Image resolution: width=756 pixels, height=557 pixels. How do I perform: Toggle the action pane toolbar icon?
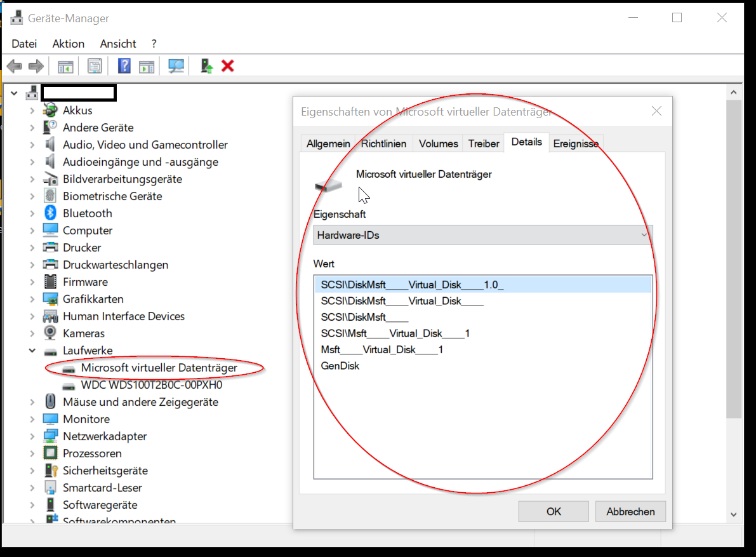coord(147,66)
